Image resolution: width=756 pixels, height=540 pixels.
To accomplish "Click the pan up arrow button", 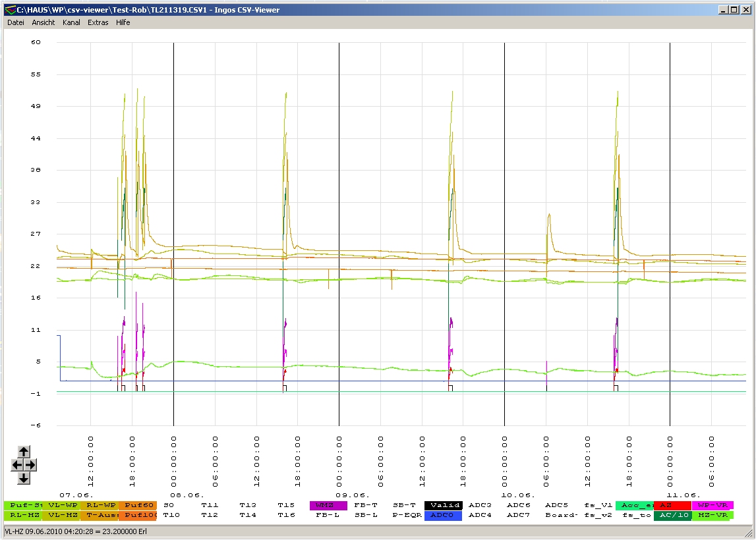I will (x=24, y=451).
